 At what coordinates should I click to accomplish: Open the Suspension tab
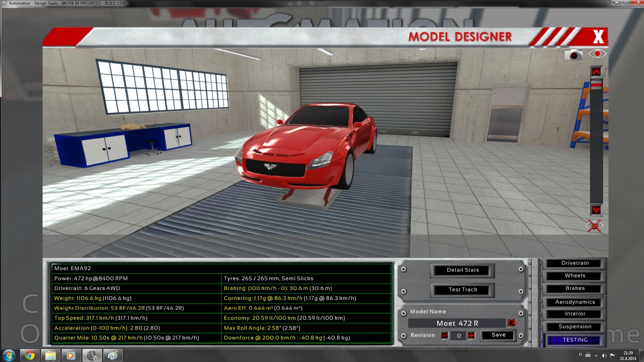tap(575, 326)
